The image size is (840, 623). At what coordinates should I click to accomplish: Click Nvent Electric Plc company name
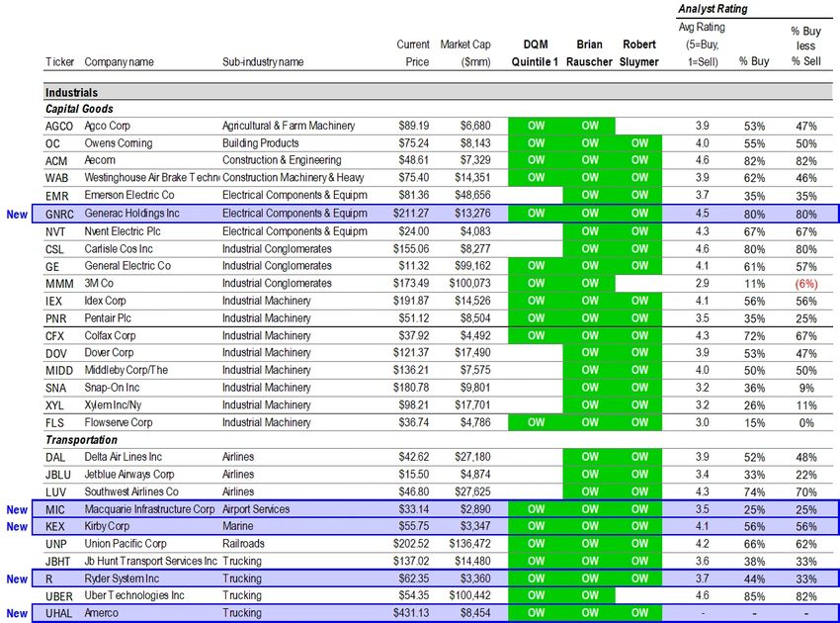pos(123,231)
